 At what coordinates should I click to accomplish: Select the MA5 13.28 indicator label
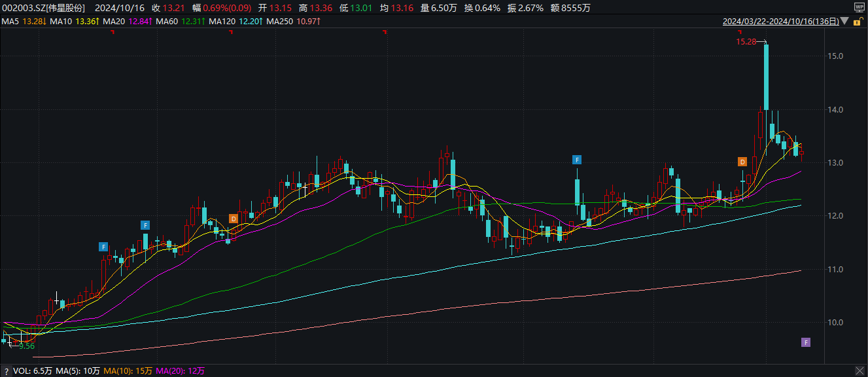click(x=24, y=22)
